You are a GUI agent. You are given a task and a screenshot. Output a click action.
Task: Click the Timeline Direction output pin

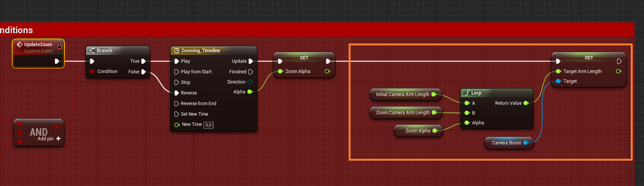[x=250, y=82]
